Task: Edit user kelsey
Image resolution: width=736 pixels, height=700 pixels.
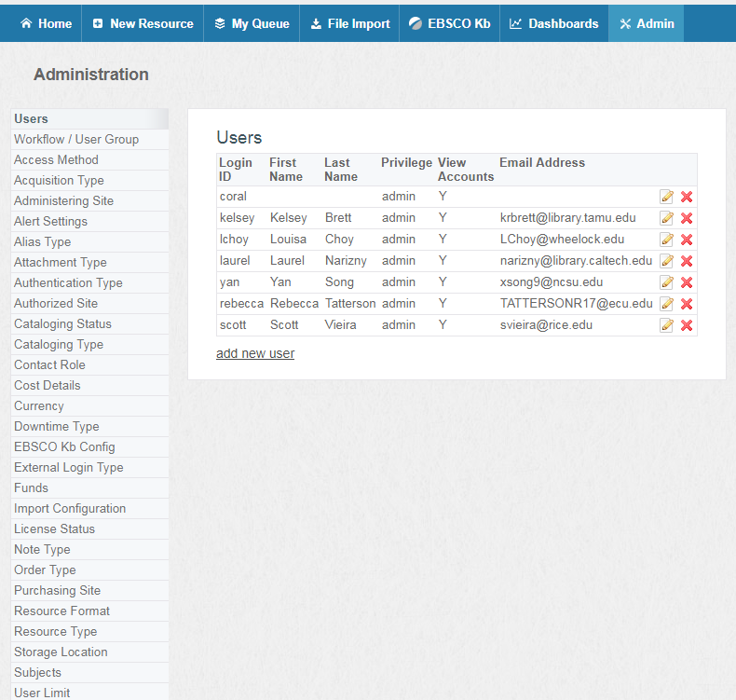Action: pyautogui.click(x=666, y=218)
